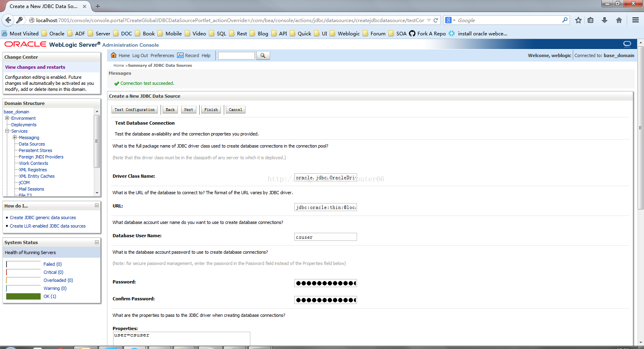This screenshot has width=644, height=349.
Task: Open the Oracle bookmarks folder
Action: click(x=53, y=33)
